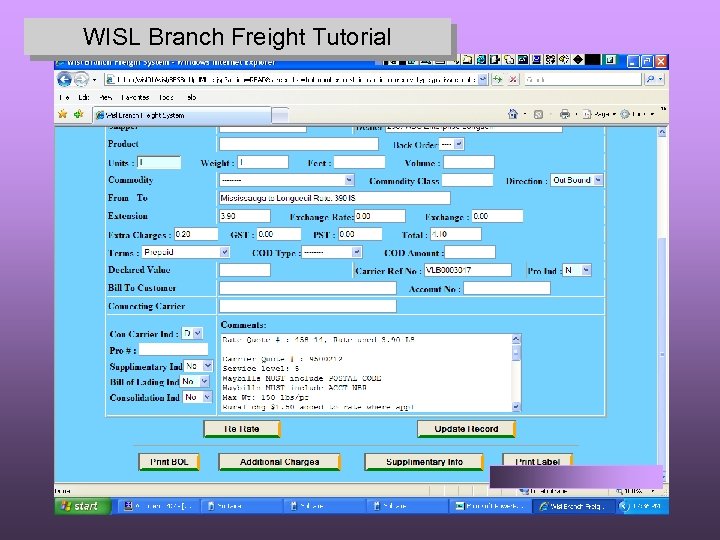Image resolution: width=720 pixels, height=540 pixels.
Task: Click comments scrollbar down arrow
Action: coord(516,407)
